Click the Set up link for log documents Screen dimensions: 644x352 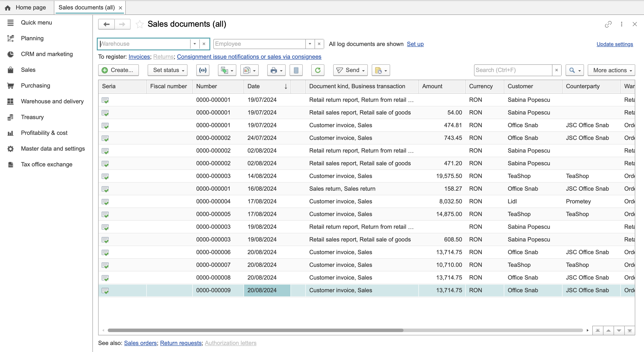[415, 44]
